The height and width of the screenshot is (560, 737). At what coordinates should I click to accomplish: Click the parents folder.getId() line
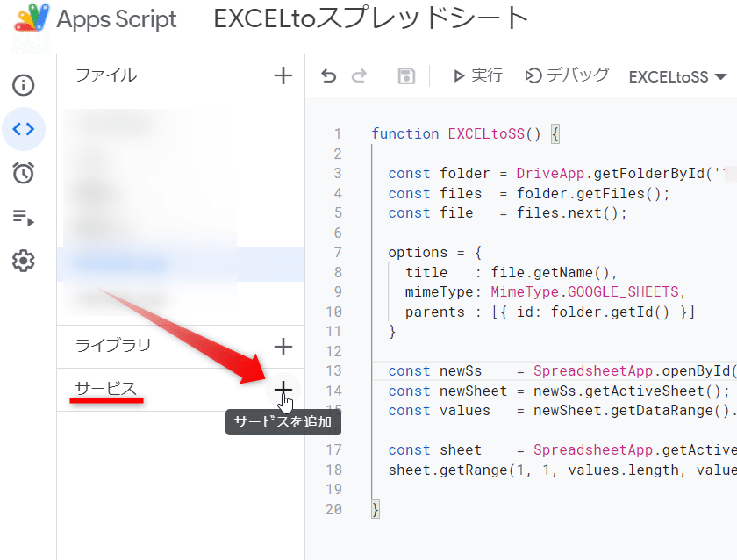[x=550, y=312]
